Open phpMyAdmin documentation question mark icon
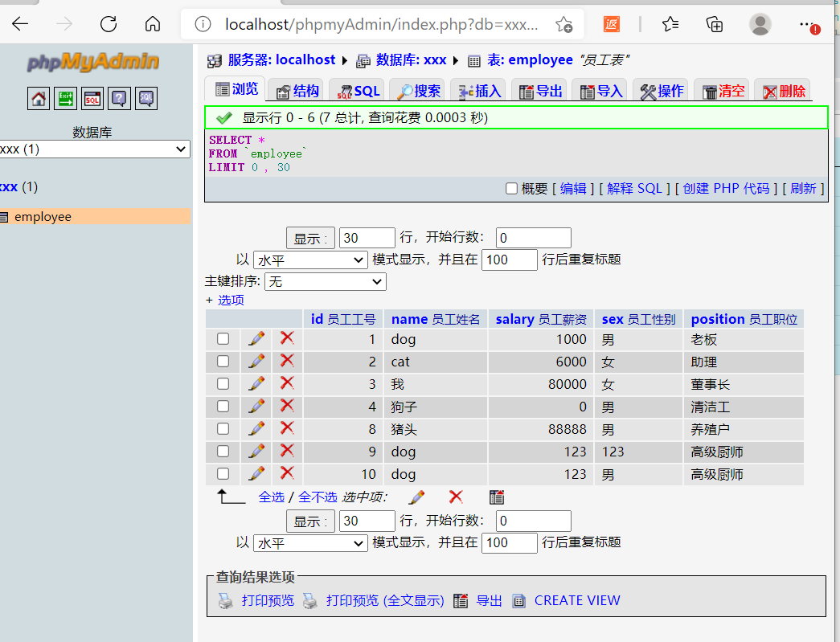Viewport: 840px width, 642px height. (119, 98)
